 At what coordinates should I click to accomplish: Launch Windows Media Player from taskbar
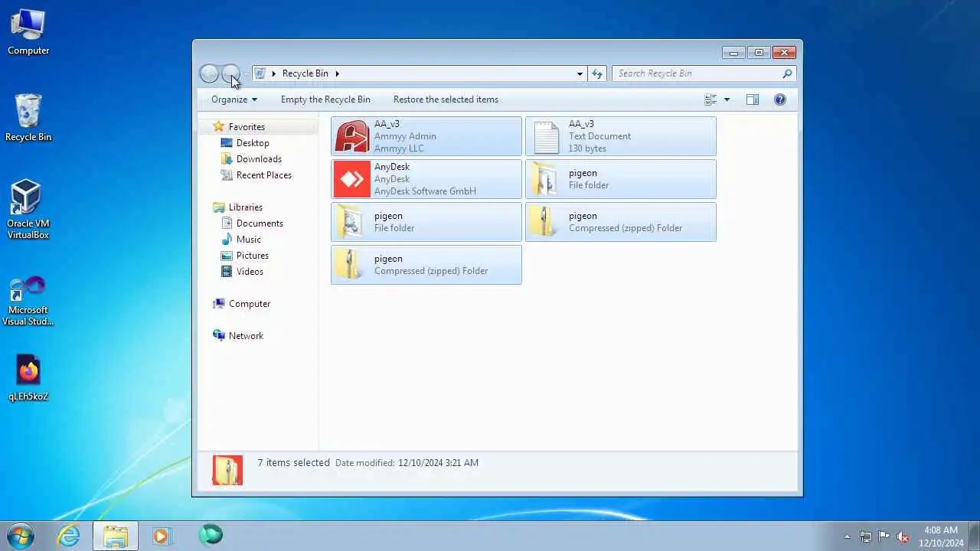(162, 536)
